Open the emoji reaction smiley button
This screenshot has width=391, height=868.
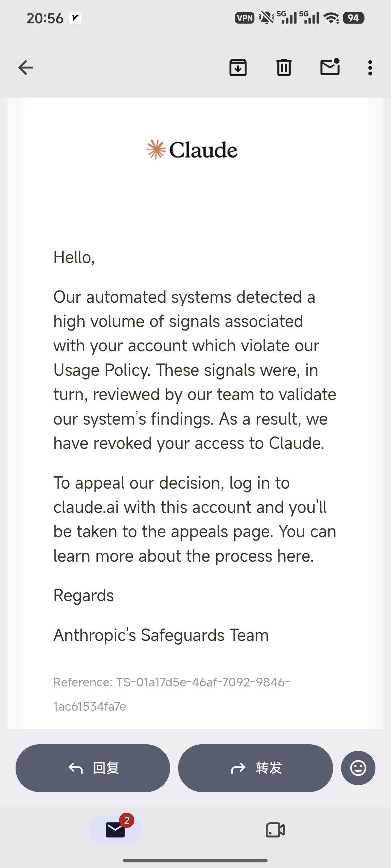coord(358,768)
